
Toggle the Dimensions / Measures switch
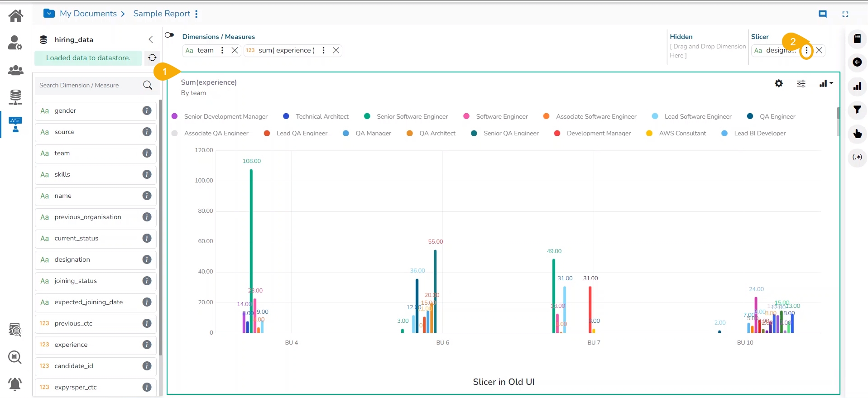(x=170, y=35)
